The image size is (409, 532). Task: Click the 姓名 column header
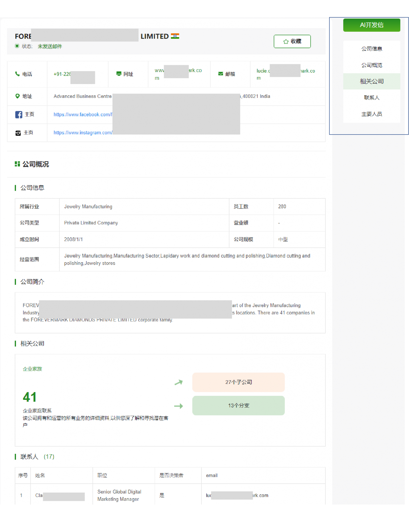pyautogui.click(x=40, y=475)
